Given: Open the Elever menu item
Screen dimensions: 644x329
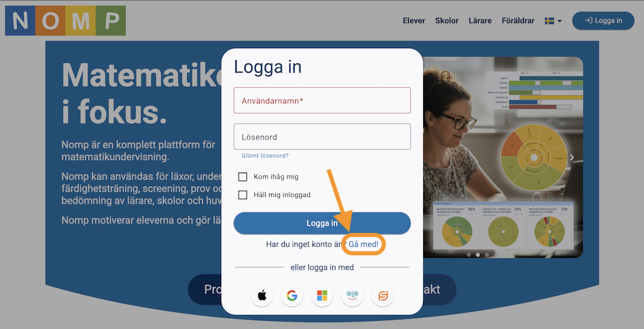Looking at the screenshot, I should 414,21.
